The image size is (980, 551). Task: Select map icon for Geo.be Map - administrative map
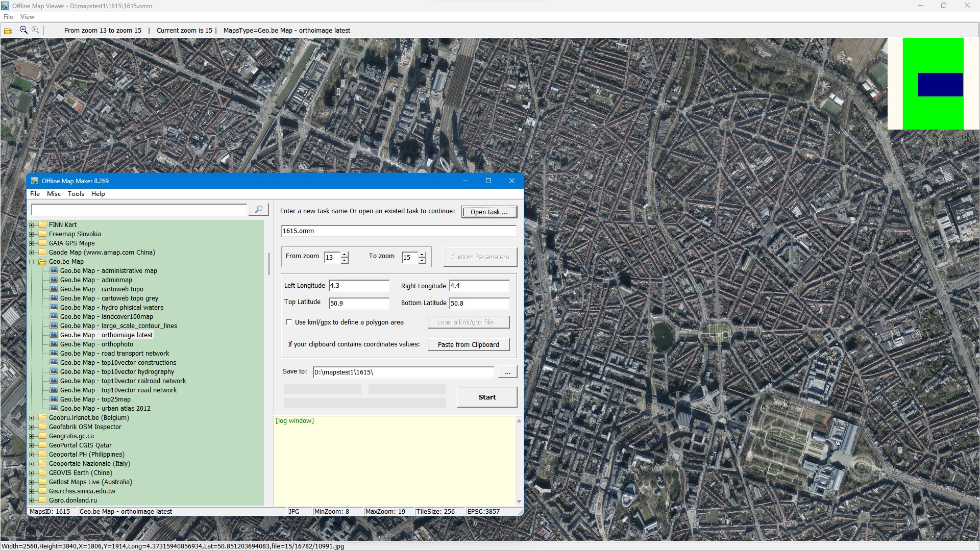[x=54, y=270]
